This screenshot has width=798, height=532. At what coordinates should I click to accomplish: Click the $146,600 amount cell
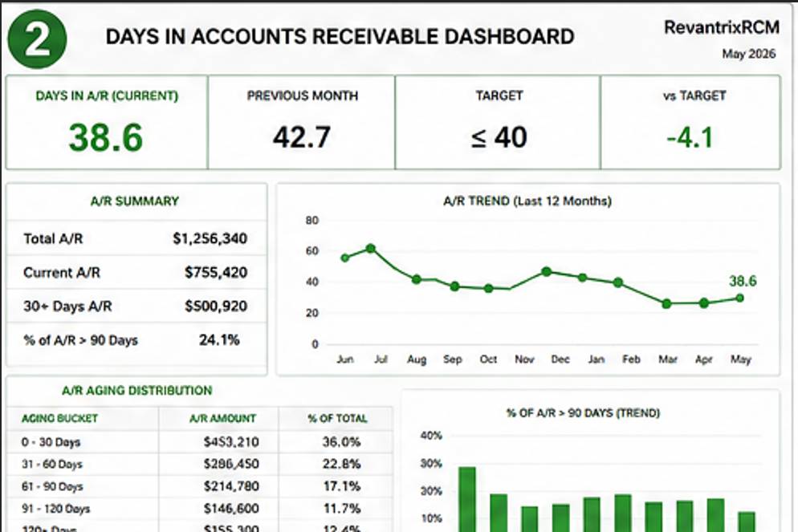pyautogui.click(x=231, y=509)
